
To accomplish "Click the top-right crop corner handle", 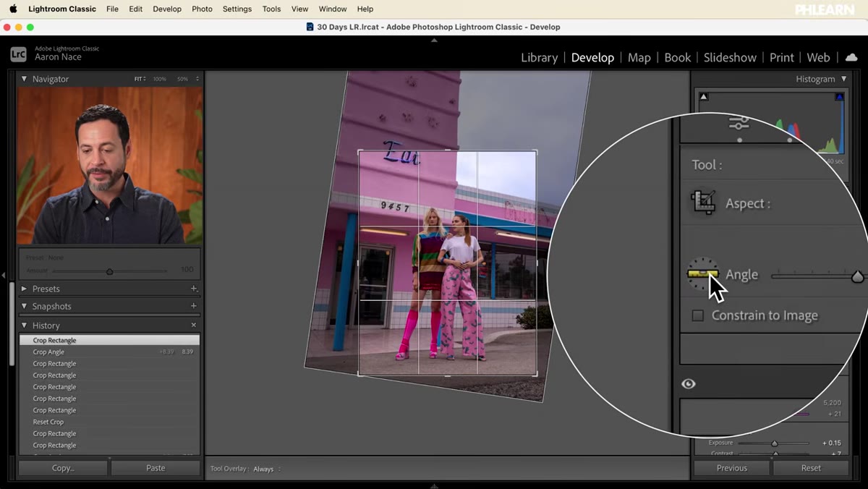I will (x=536, y=151).
